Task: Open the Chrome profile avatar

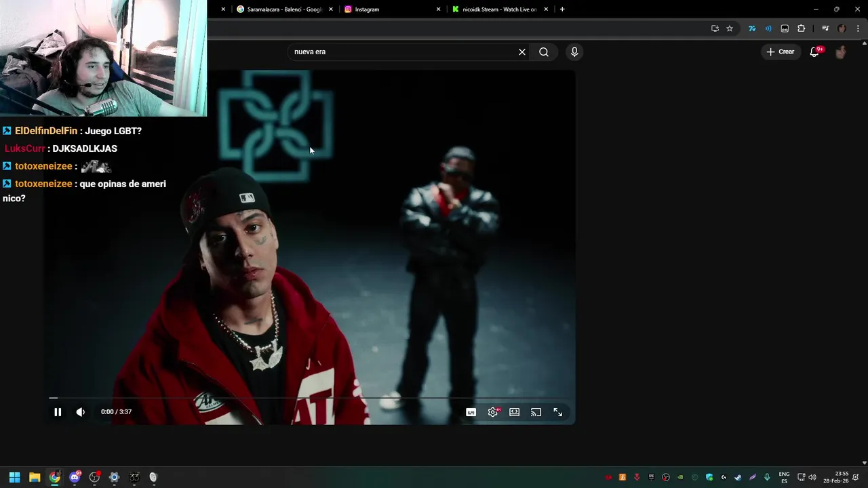Action: pos(842,28)
